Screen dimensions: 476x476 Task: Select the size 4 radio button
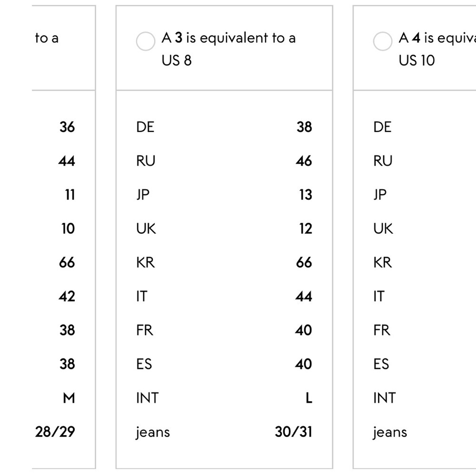click(383, 41)
